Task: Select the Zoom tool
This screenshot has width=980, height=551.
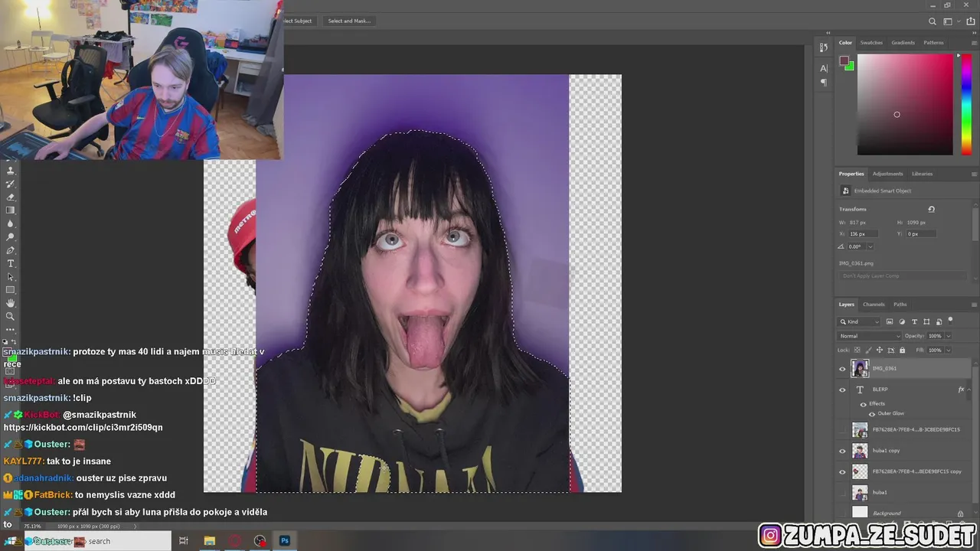Action: (11, 316)
